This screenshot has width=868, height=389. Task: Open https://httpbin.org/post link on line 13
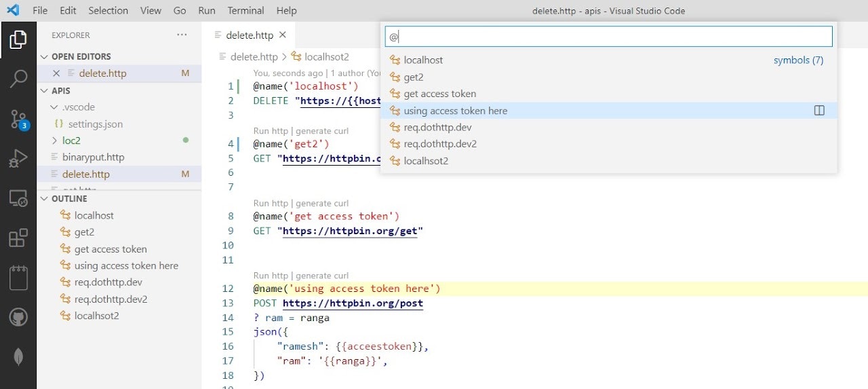pyautogui.click(x=353, y=303)
